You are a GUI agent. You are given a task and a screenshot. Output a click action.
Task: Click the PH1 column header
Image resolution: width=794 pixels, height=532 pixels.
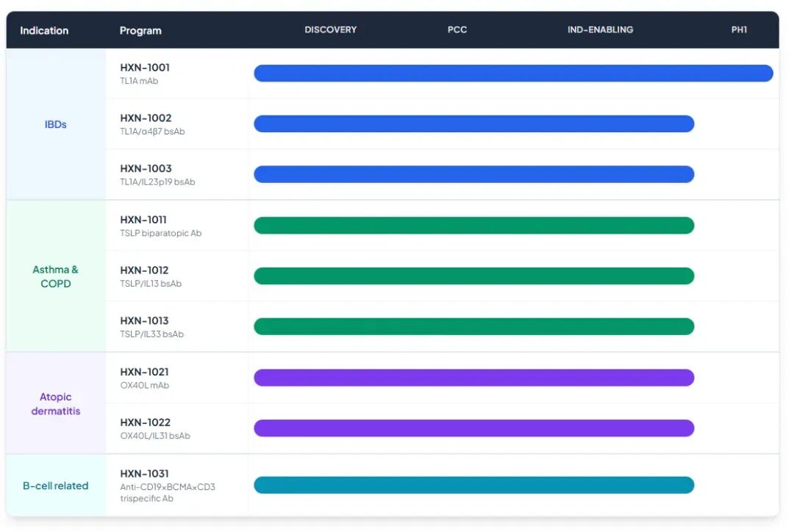[739, 30]
